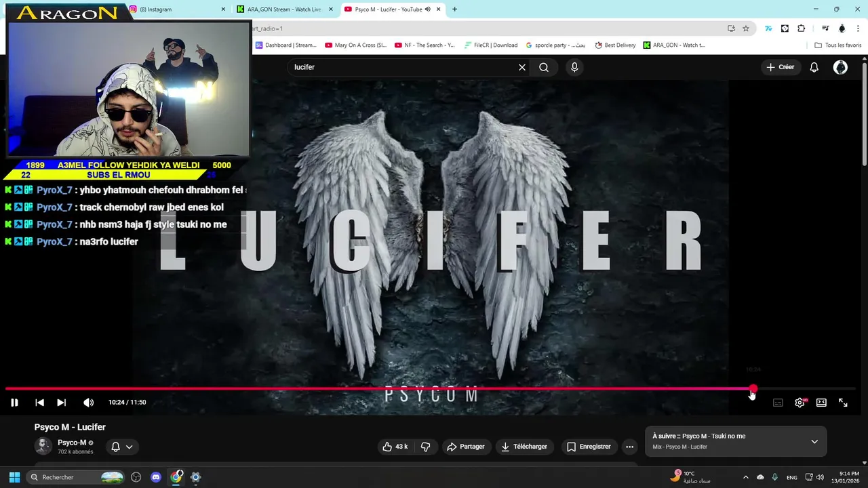
Task: Open the YouTube account avatar menu
Action: [x=840, y=67]
